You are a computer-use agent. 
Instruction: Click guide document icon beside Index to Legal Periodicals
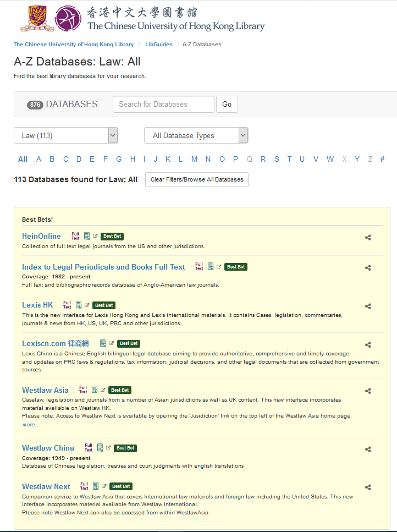(x=211, y=267)
